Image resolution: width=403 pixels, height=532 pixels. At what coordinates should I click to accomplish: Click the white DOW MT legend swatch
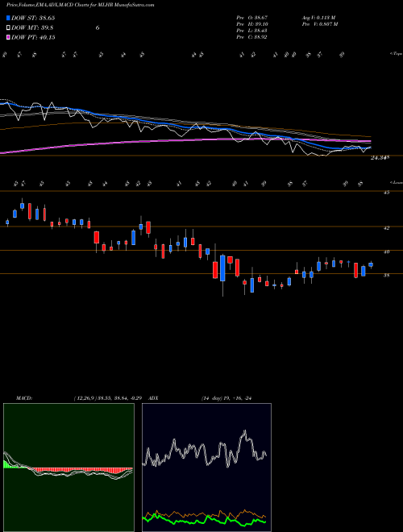click(x=8, y=28)
